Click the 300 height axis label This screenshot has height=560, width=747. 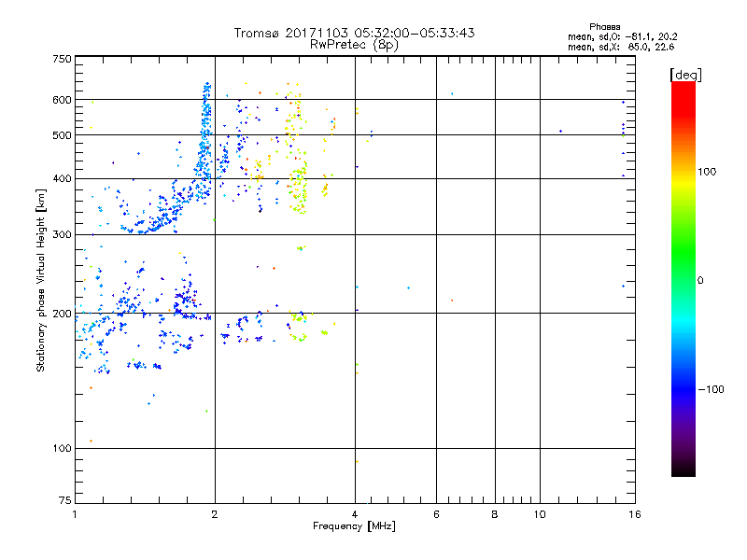(62, 235)
